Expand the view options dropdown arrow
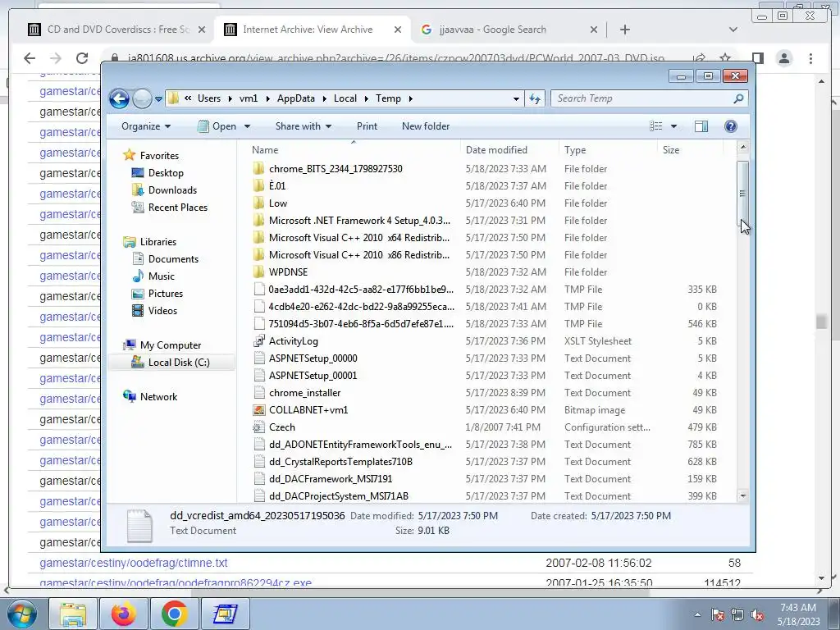Viewport: 840px width, 630px height. (674, 126)
